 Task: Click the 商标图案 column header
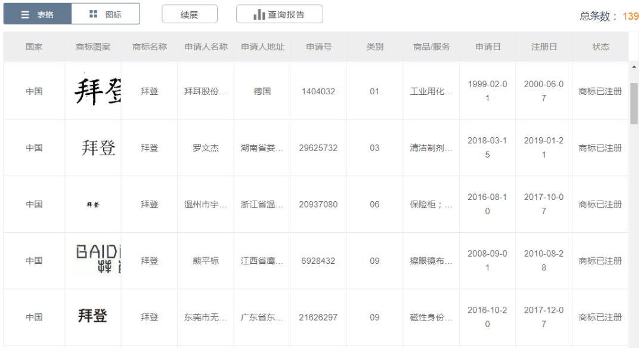point(93,47)
